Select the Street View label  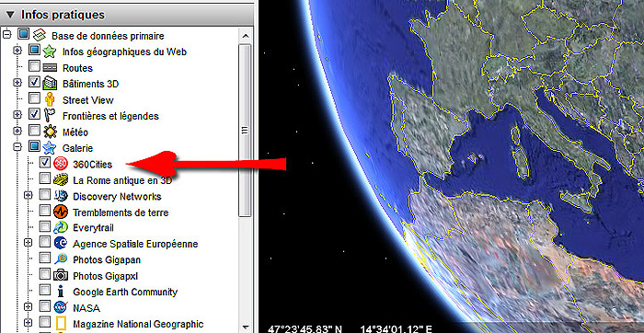pos(88,100)
